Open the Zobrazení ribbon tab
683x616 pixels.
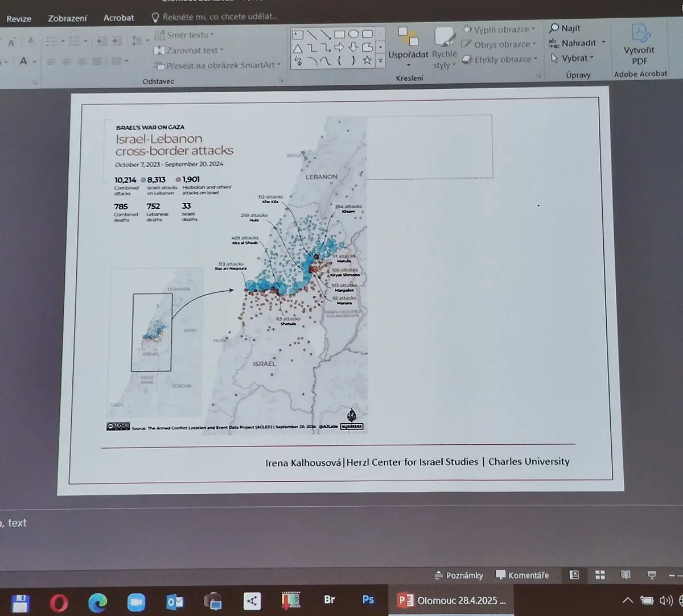(67, 18)
